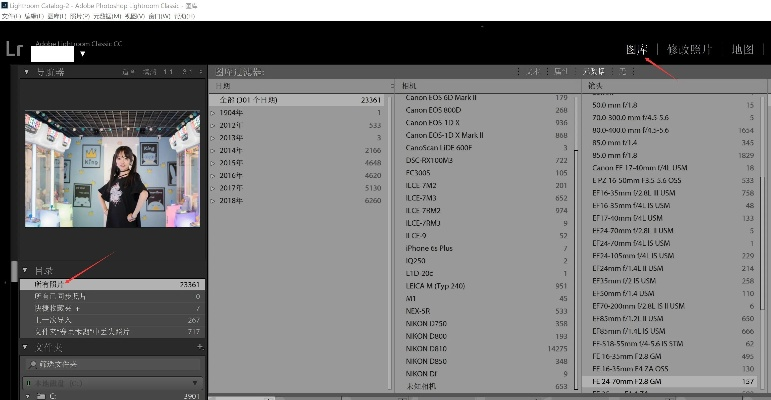Switch to the 图库 Library module
The image size is (771, 400).
click(636, 49)
